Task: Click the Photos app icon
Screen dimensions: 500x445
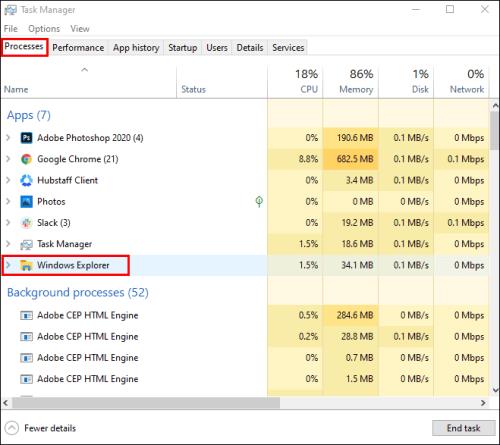Action: pyautogui.click(x=26, y=202)
